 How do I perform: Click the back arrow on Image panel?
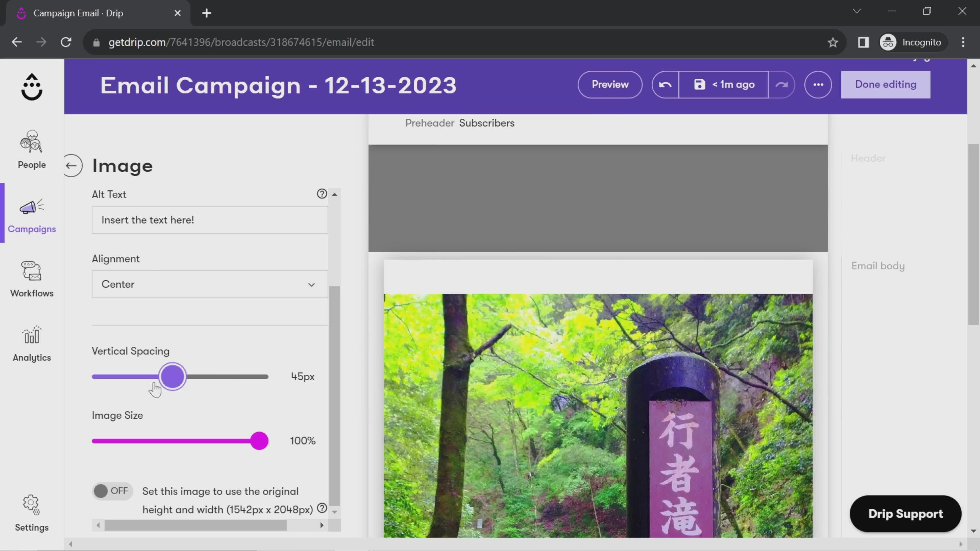pyautogui.click(x=73, y=166)
